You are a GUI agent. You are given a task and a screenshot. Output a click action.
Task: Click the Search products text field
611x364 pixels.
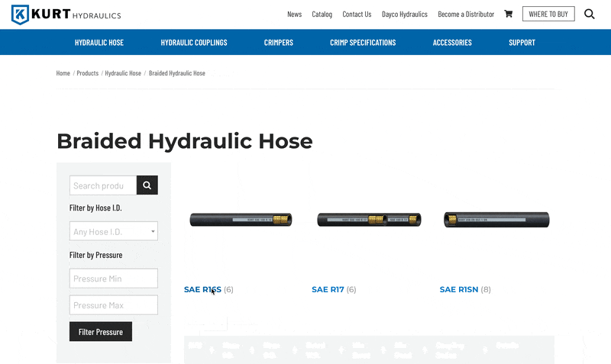tap(102, 185)
